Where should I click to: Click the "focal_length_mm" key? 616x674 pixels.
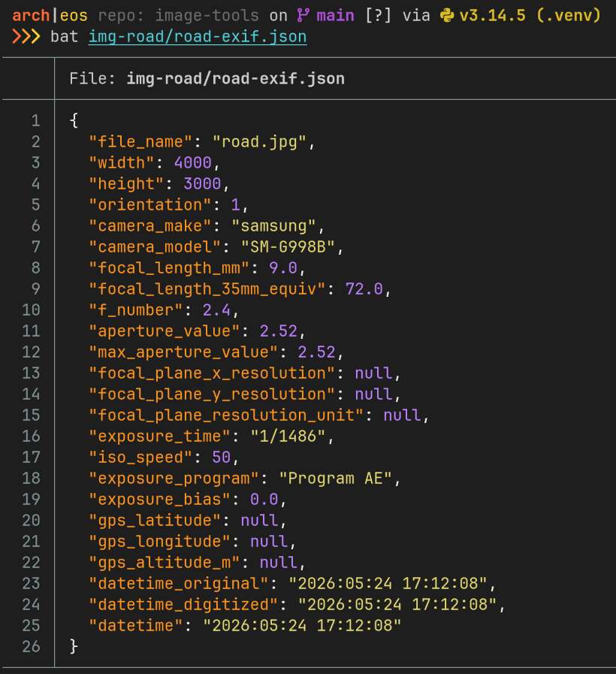pos(168,268)
